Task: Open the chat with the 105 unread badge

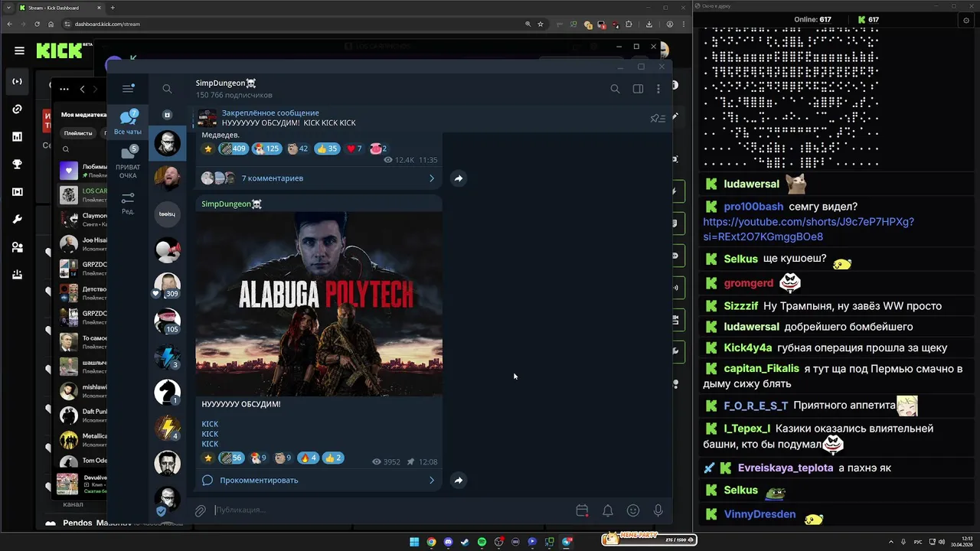Action: 167,321
